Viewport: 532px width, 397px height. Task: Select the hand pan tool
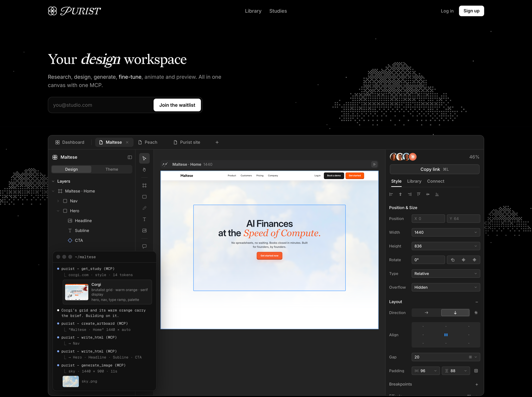(x=144, y=170)
